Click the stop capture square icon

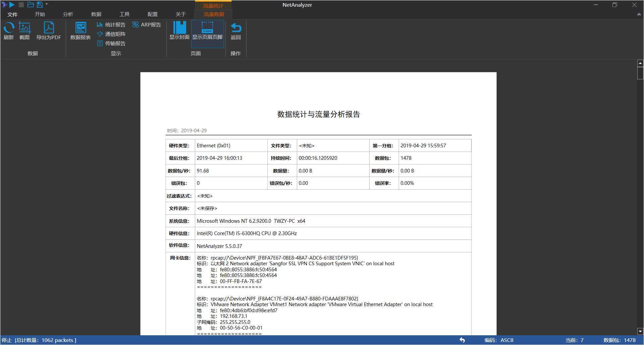tap(21, 5)
